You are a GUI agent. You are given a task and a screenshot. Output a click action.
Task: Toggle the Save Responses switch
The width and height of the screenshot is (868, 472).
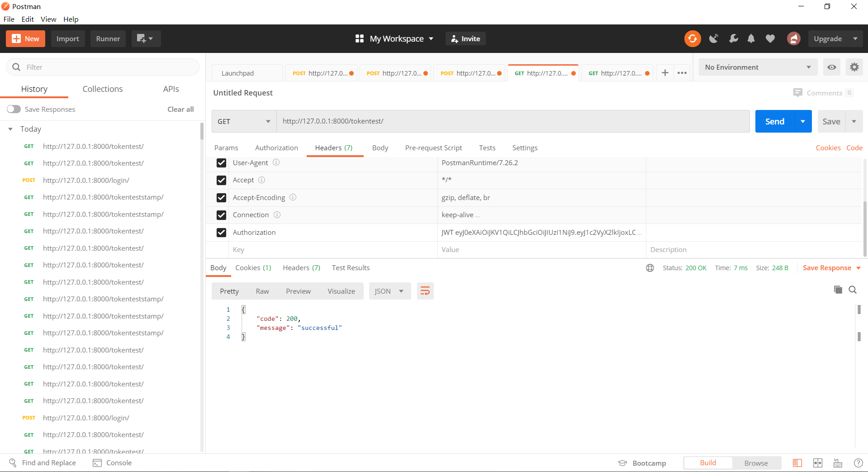tap(14, 109)
